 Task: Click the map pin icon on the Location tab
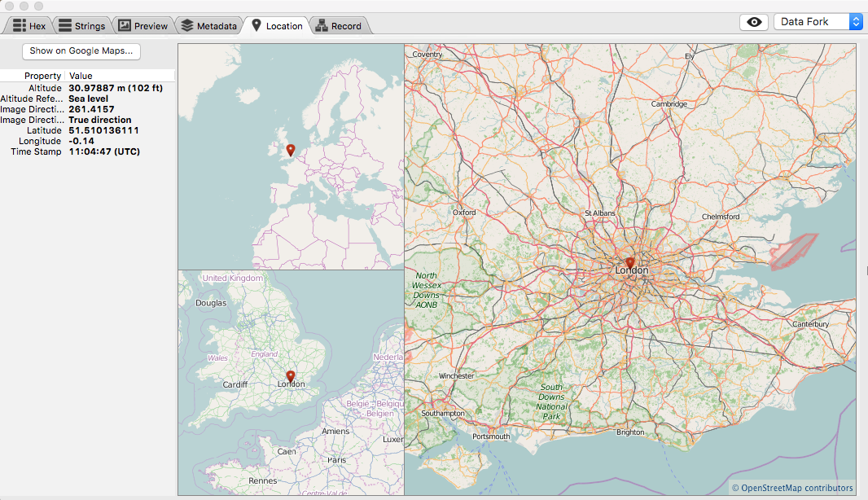tap(255, 25)
